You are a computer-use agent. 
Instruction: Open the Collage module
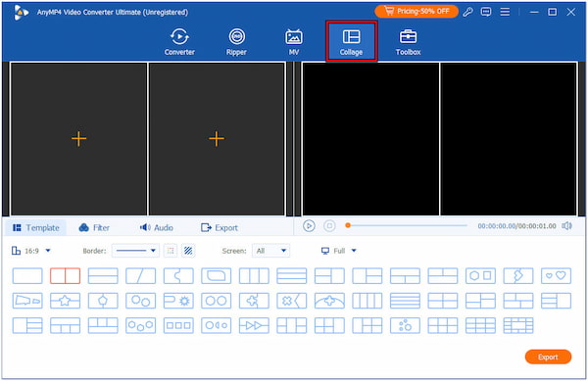pyautogui.click(x=351, y=41)
